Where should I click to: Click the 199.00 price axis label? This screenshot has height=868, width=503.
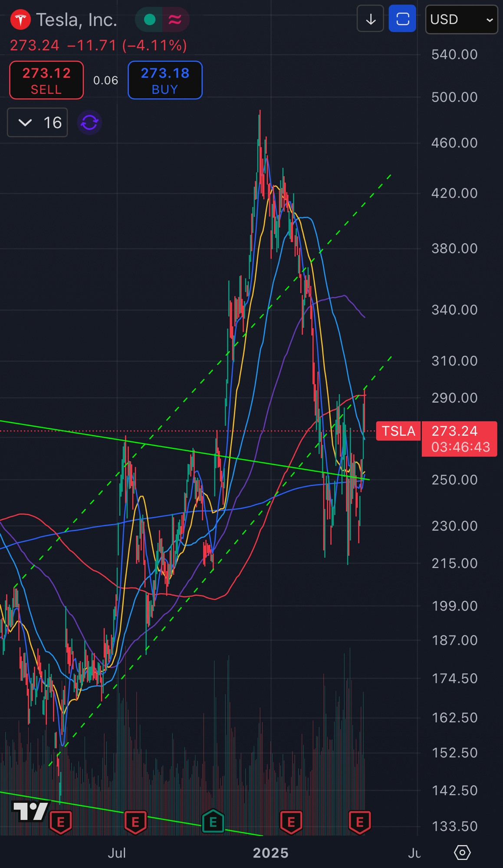(454, 606)
